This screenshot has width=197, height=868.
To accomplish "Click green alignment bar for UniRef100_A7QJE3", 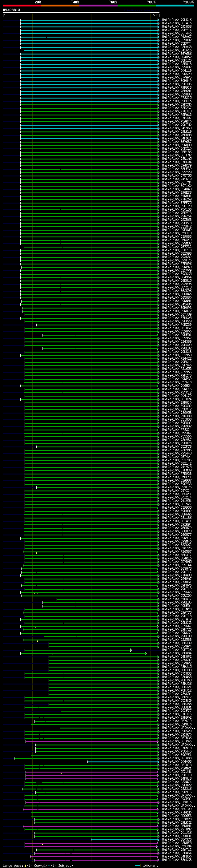I will point(90,111).
